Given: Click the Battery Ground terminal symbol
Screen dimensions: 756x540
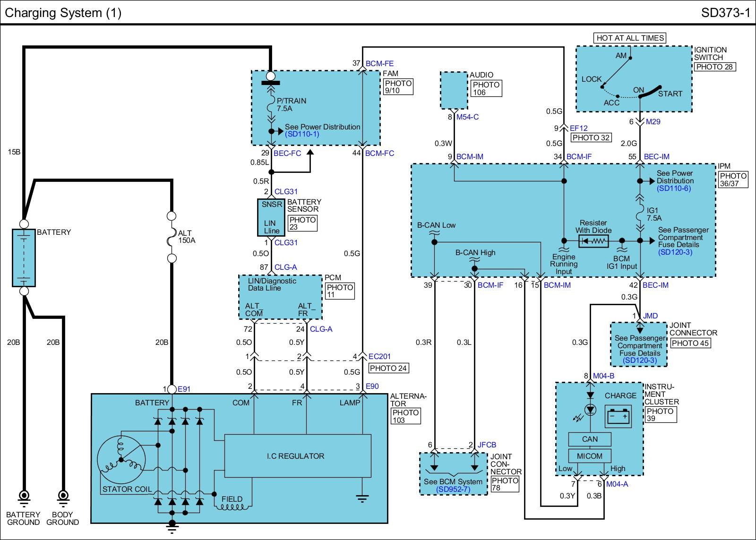Looking at the screenshot, I should 24,497.
